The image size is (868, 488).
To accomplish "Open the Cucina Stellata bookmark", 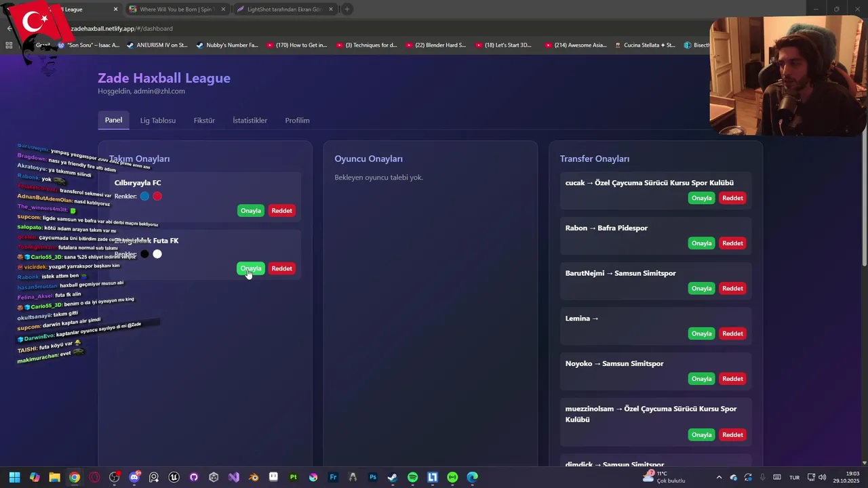I will [645, 45].
